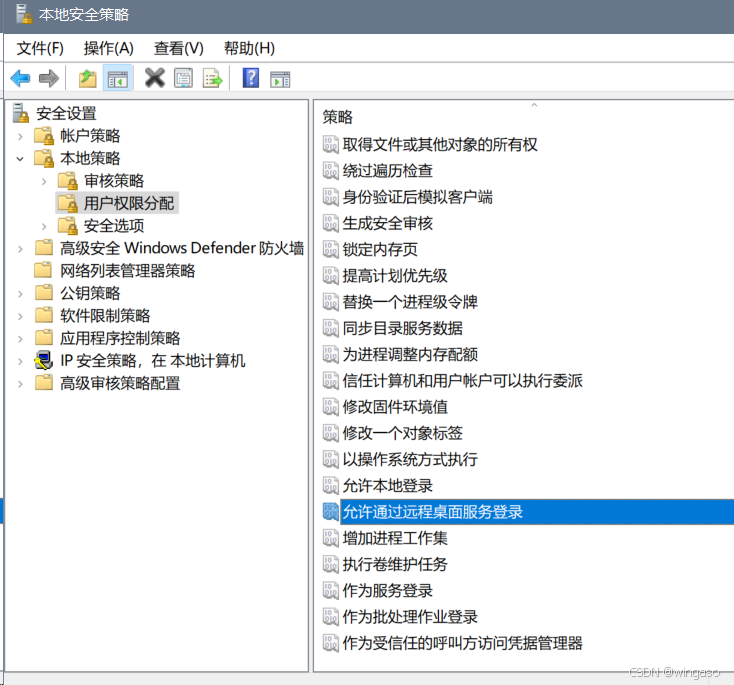The width and height of the screenshot is (734, 685).
Task: Select highlighted policy 允许通过远程桌面服务登录 text
Action: click(433, 511)
